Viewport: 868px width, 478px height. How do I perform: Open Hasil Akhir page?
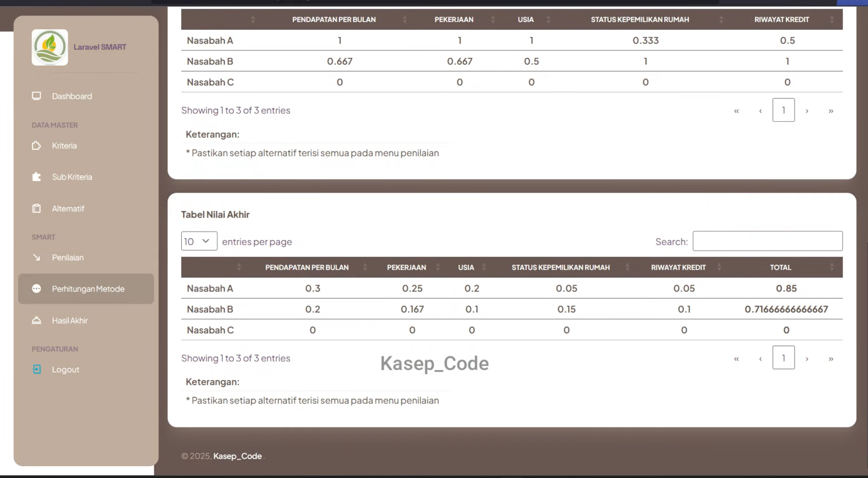tap(86, 320)
